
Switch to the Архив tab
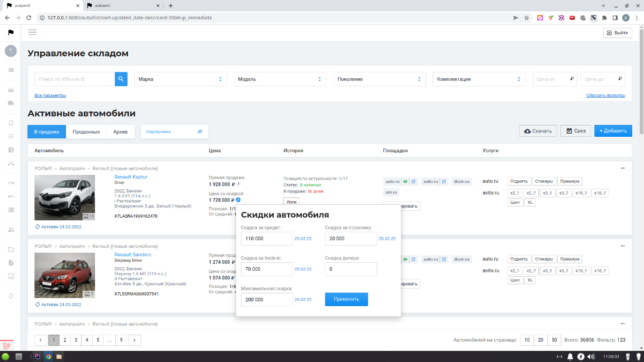pyautogui.click(x=120, y=131)
